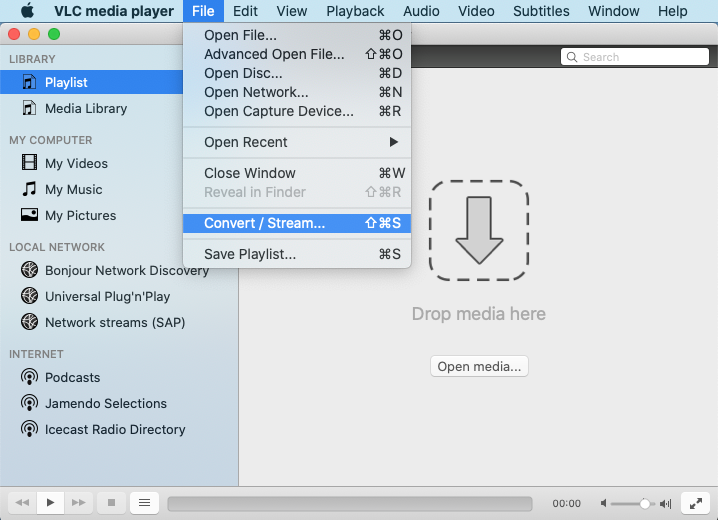Click the Network streams (SAP) globe icon
Image resolution: width=718 pixels, height=520 pixels.
[x=29, y=322]
